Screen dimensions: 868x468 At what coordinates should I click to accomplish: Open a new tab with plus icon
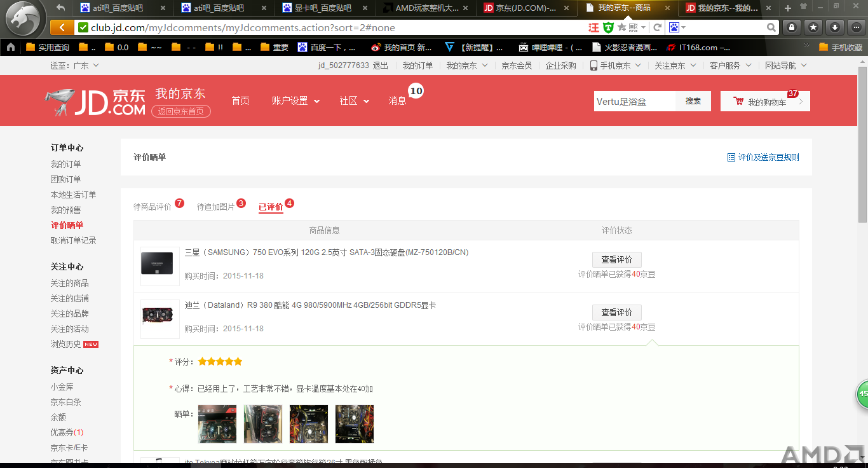788,8
